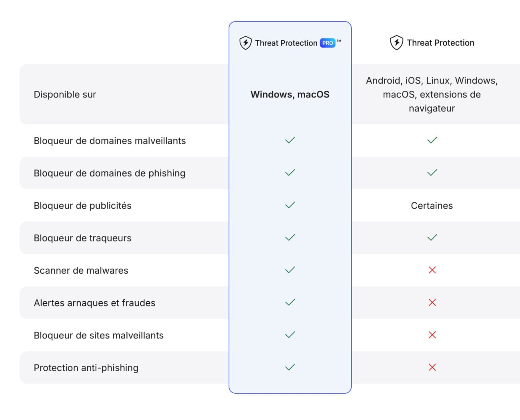Screen dimensions: 520x420
Task: Click Pro checkmark for Bloqueur de domaines malveillants
Action: [x=290, y=140]
